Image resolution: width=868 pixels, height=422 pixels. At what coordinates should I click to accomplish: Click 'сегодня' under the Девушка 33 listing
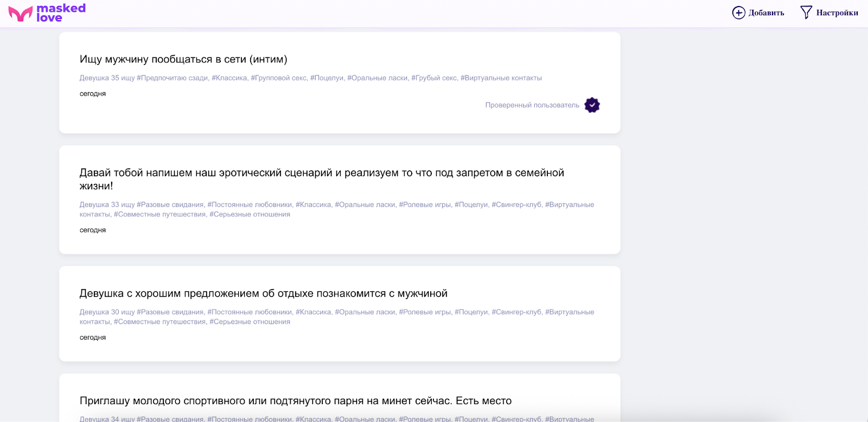pos(93,230)
